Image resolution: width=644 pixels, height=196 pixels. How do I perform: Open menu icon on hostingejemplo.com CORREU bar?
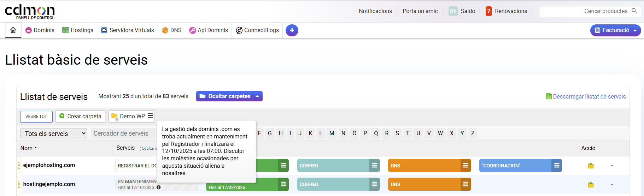click(x=374, y=184)
